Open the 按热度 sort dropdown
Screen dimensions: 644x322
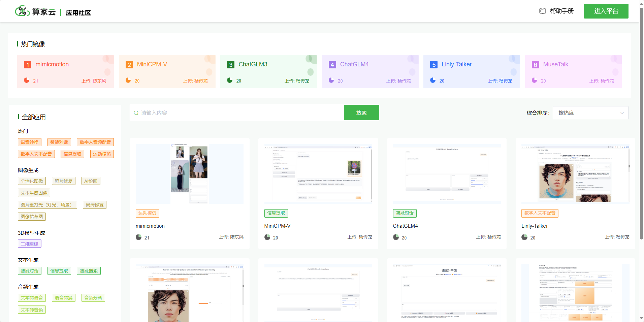tap(590, 113)
